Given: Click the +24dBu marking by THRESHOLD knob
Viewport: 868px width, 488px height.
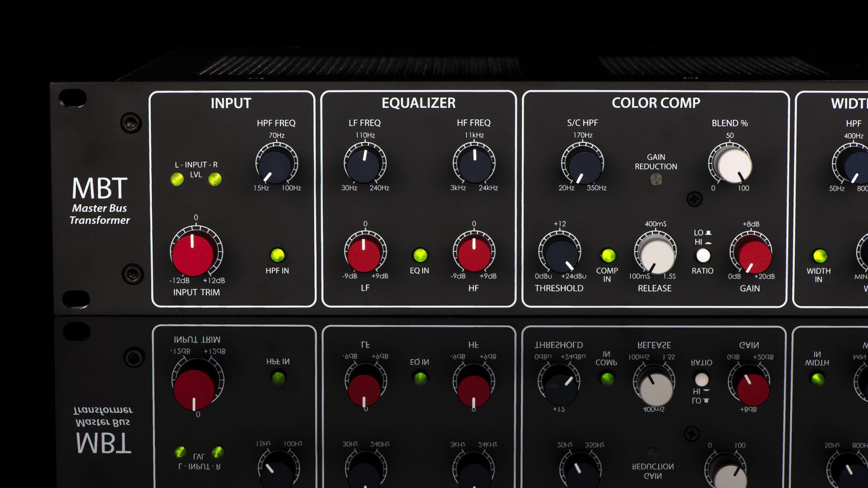Looking at the screenshot, I should [574, 276].
